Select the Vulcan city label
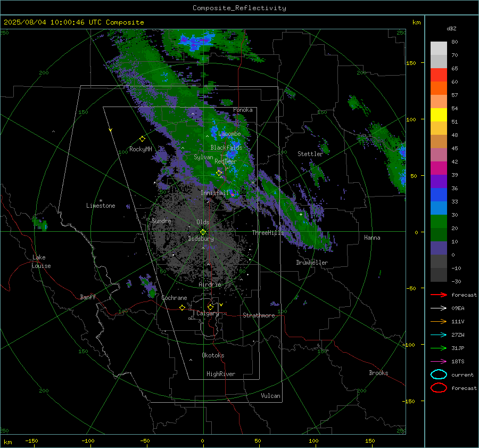The width and height of the screenshot is (479, 448). click(x=270, y=396)
